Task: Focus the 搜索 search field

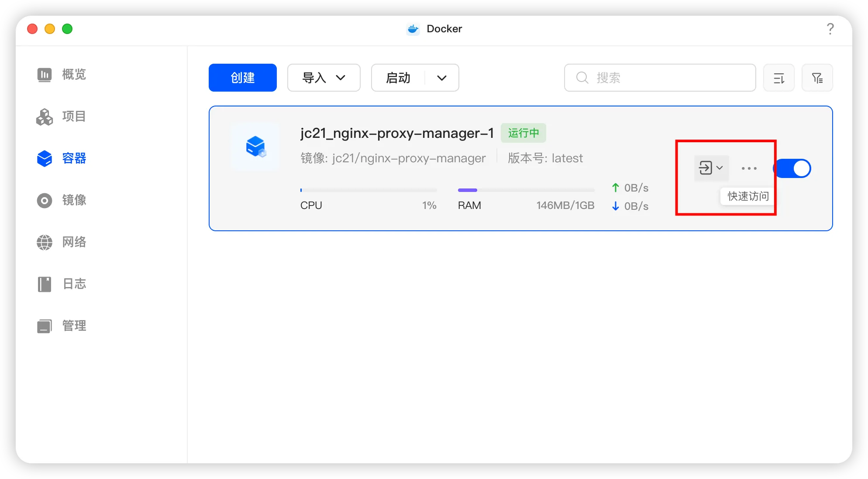Action: [660, 78]
